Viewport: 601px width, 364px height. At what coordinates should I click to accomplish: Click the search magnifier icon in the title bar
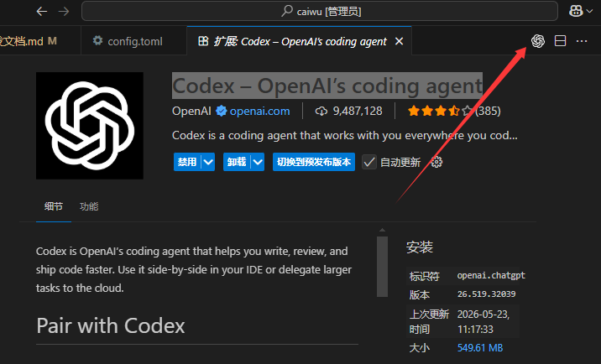287,11
